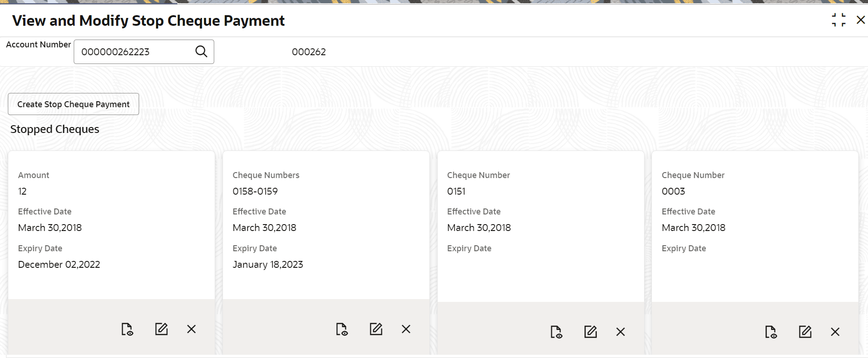Click the Stopped Cheques heading

point(54,129)
